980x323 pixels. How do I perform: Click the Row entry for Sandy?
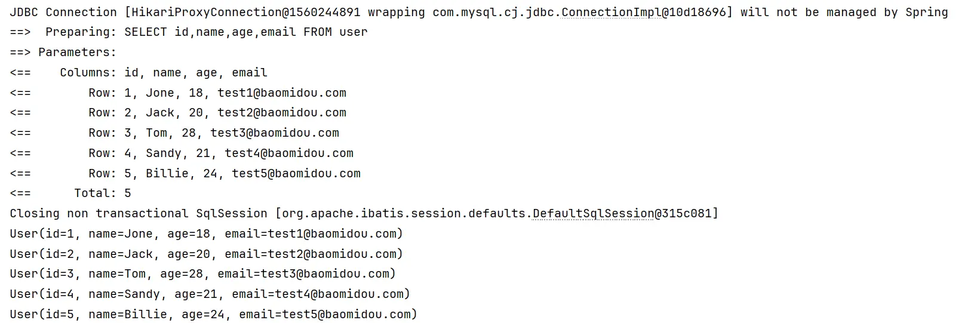(220, 153)
